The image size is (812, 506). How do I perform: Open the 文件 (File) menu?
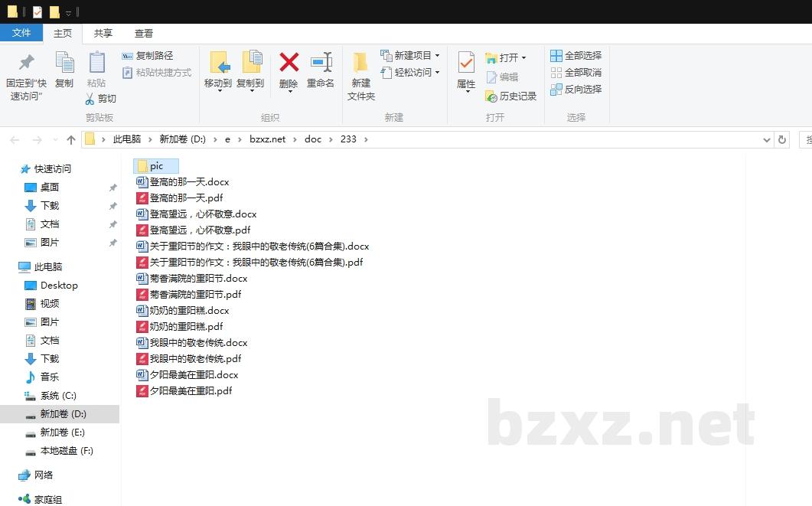click(22, 33)
